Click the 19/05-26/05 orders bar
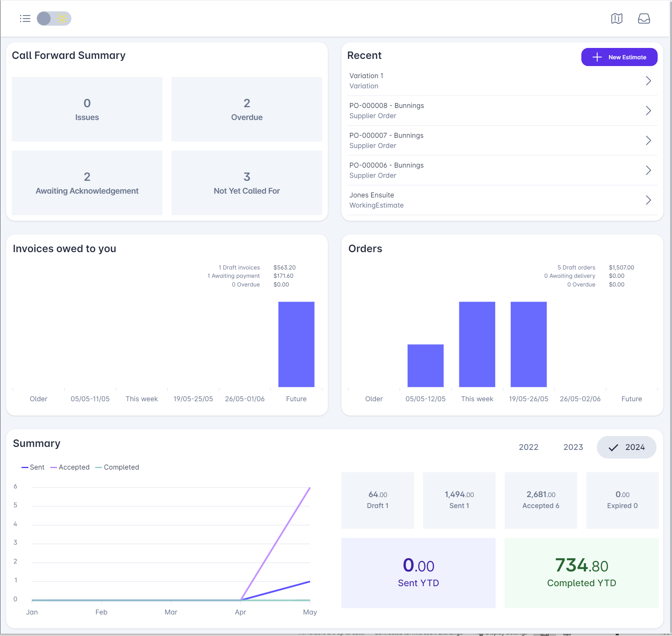This screenshot has height=636, width=672. pyautogui.click(x=528, y=344)
